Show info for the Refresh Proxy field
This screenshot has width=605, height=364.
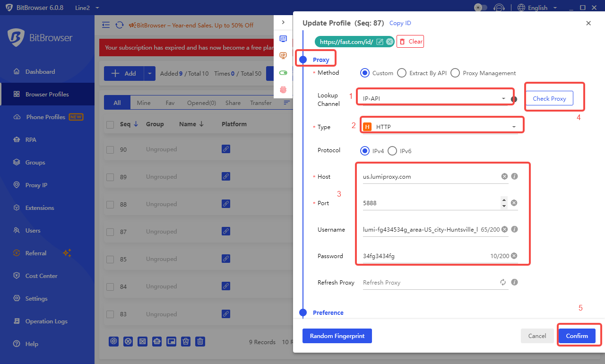[x=515, y=282]
